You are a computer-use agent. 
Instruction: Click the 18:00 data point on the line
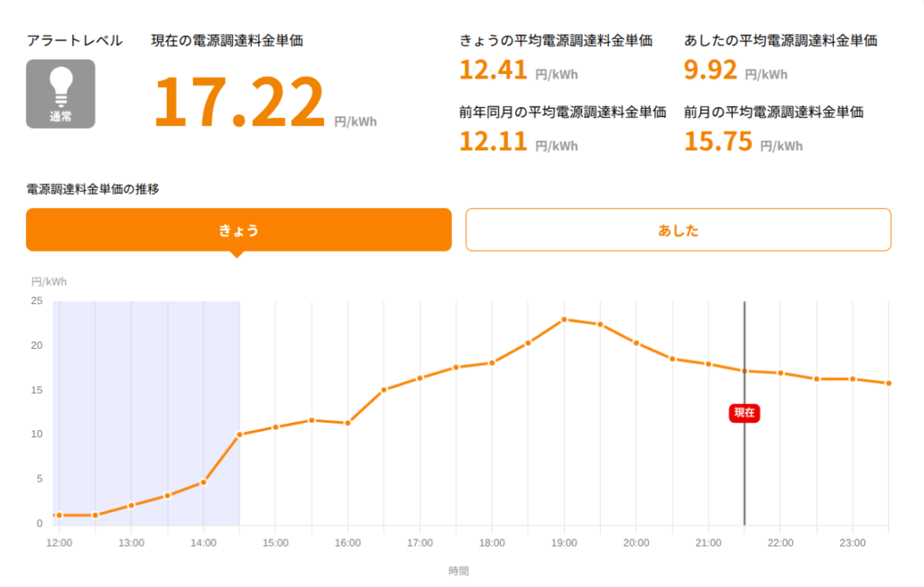tap(492, 362)
